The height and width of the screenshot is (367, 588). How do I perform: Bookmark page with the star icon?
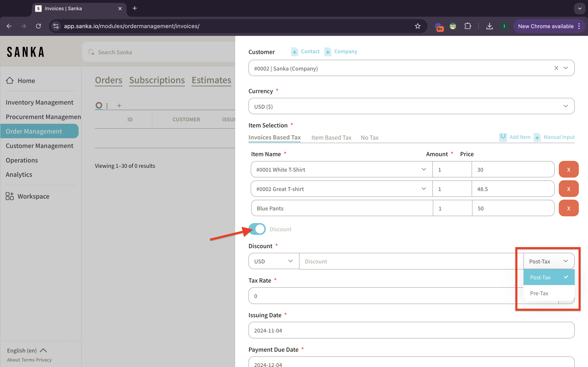click(x=418, y=26)
